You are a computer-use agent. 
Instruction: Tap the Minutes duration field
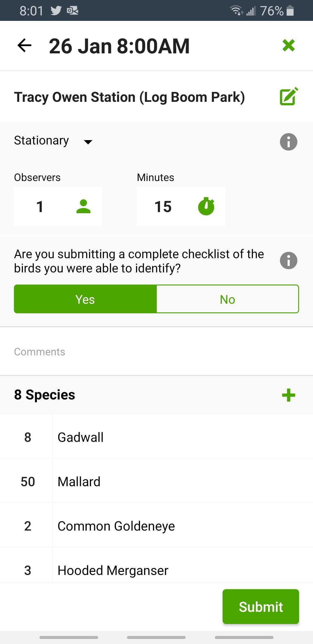click(x=181, y=206)
